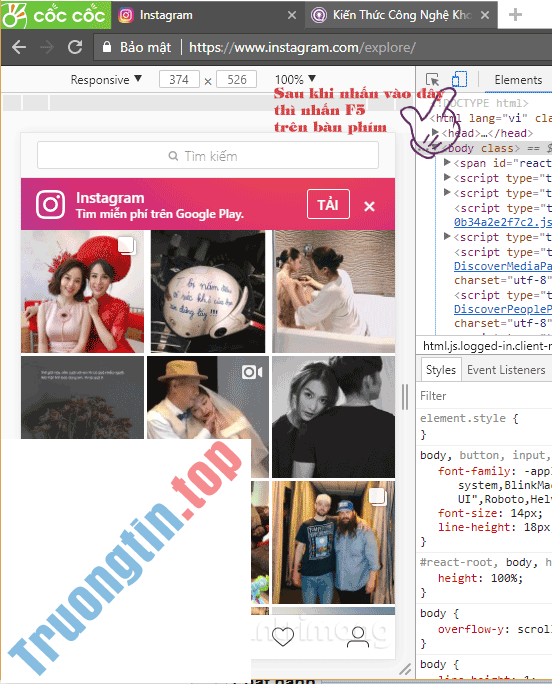The width and height of the screenshot is (552, 684).
Task: Close the Kiến Thức Công Nghệ tab
Action: tap(484, 15)
